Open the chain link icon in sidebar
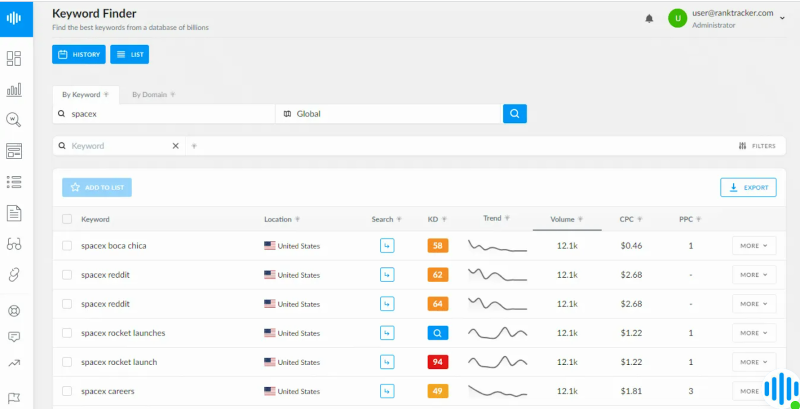The width and height of the screenshot is (800, 409). [14, 275]
